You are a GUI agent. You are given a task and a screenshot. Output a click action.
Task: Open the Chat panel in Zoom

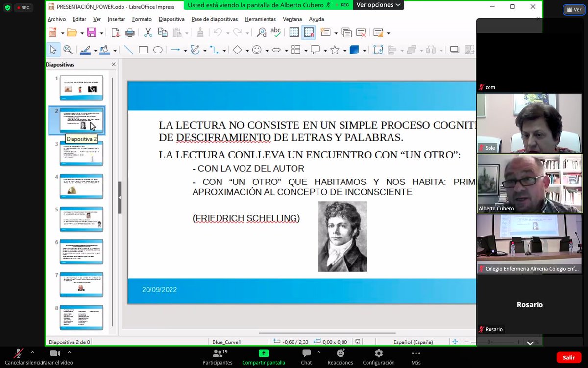(x=306, y=357)
